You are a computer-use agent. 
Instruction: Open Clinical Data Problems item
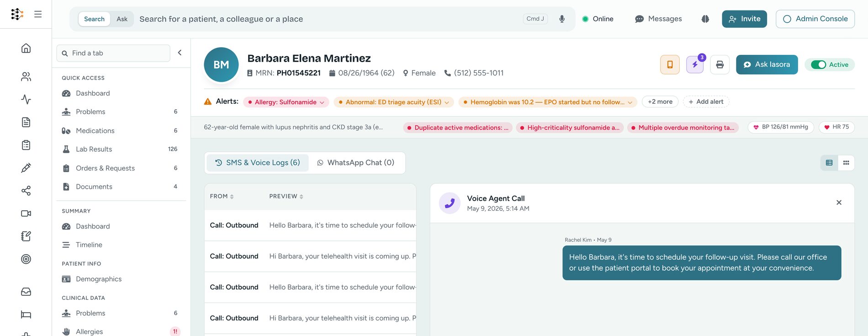tap(121, 313)
